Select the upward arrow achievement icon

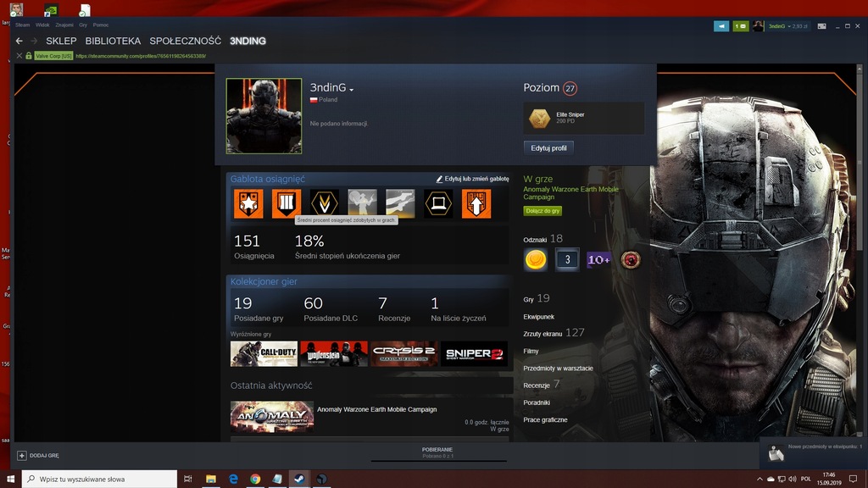click(476, 203)
